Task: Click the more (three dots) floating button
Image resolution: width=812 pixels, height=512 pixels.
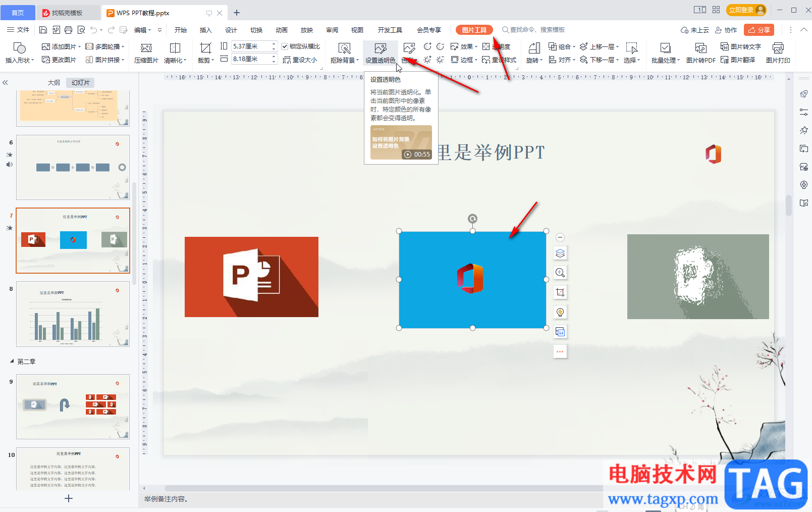Action: point(560,351)
